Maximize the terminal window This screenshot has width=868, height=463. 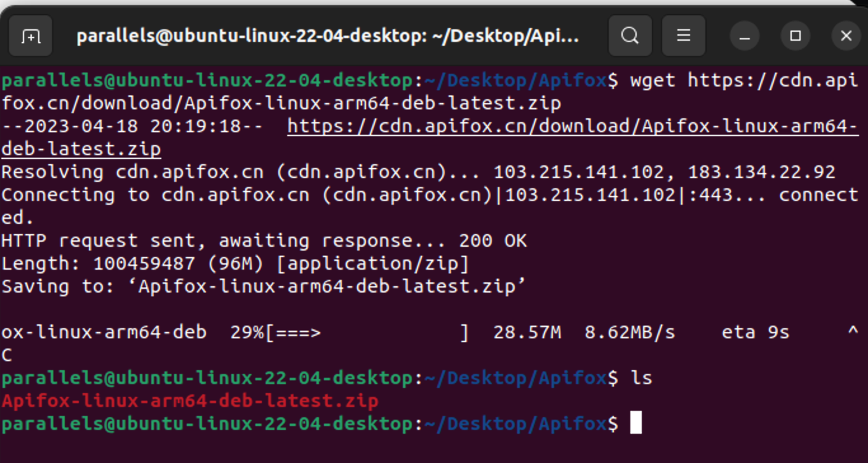(795, 36)
